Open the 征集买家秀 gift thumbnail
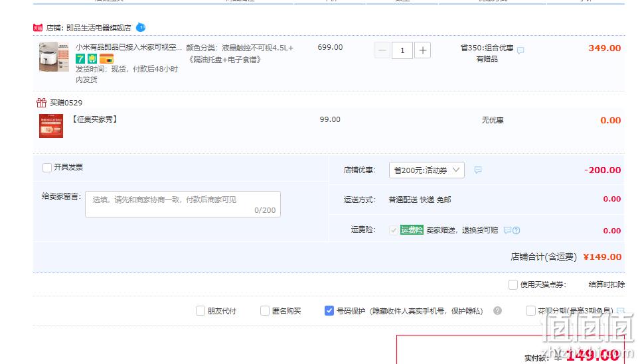The image size is (640, 364). (x=51, y=126)
